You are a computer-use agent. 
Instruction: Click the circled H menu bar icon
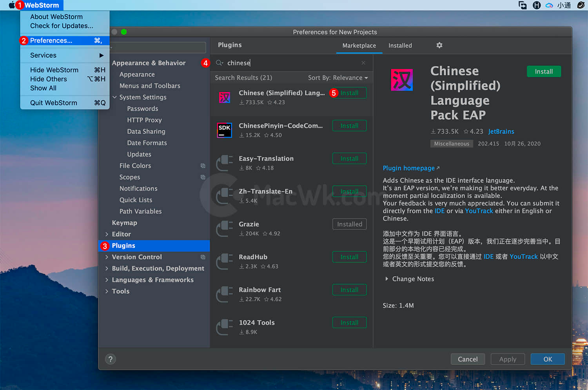tap(537, 5)
